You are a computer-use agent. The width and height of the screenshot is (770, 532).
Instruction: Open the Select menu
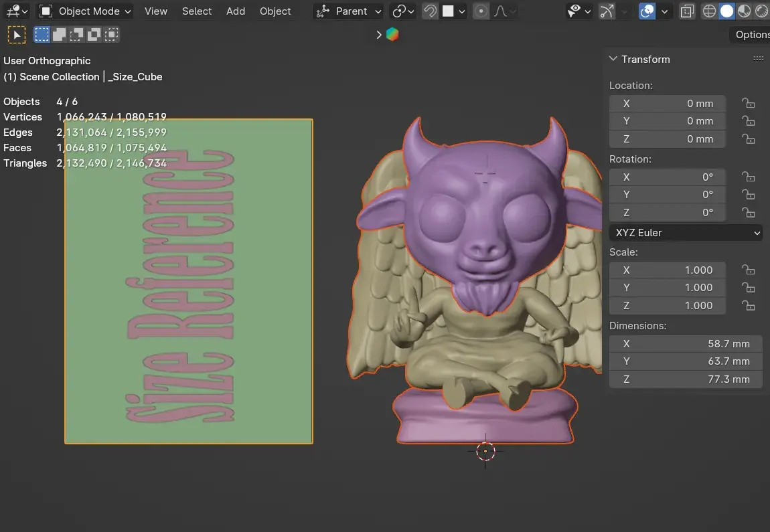pos(197,11)
